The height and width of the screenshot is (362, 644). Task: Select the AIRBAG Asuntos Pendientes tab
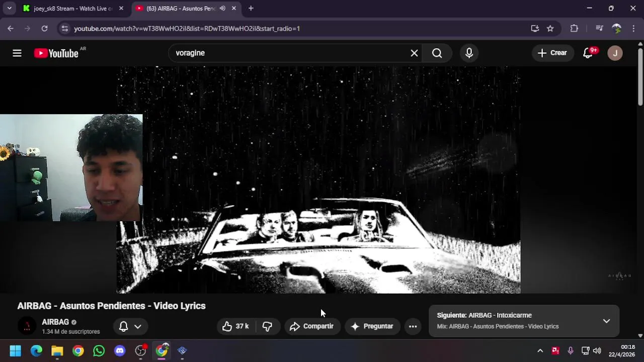(x=180, y=8)
